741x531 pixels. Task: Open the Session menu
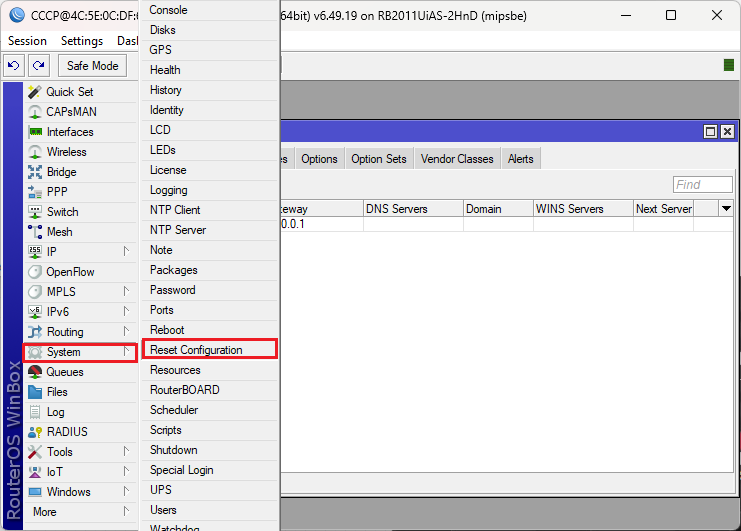(27, 41)
